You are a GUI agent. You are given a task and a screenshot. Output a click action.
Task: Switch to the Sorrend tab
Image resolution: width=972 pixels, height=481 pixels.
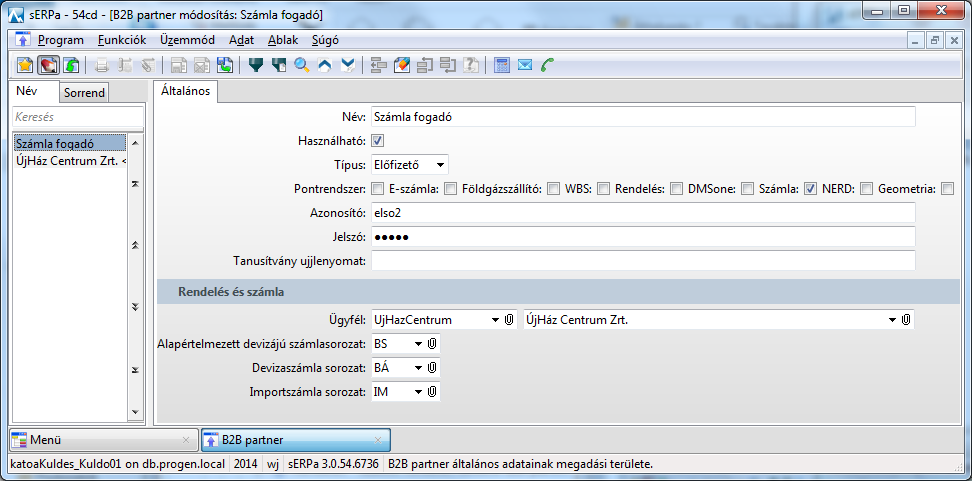tap(84, 93)
